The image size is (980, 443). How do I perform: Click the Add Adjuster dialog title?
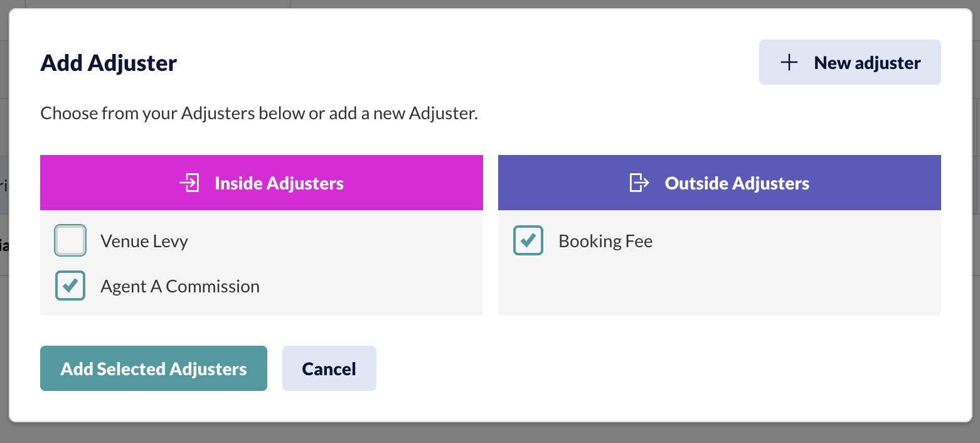point(109,63)
